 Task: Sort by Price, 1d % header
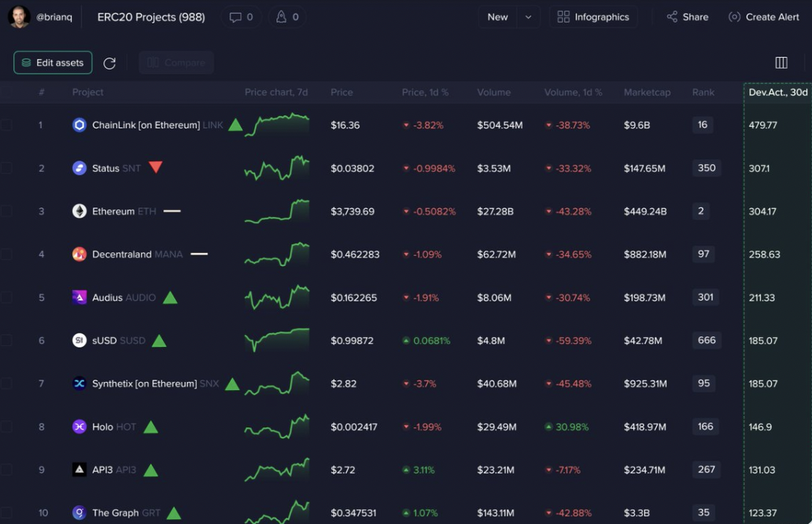(x=425, y=92)
